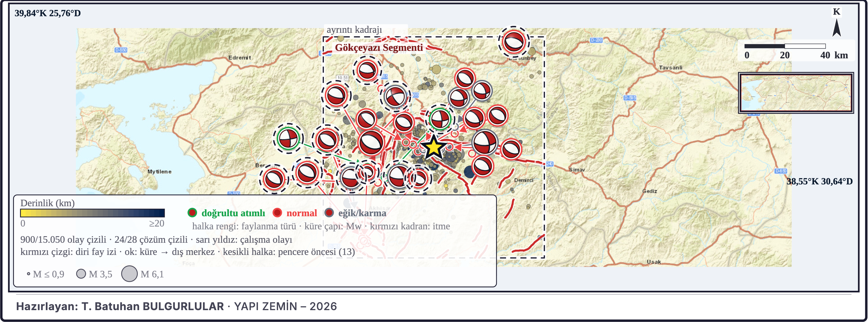Click the north arrow labeled K
This screenshot has height=322, width=868.
[837, 22]
